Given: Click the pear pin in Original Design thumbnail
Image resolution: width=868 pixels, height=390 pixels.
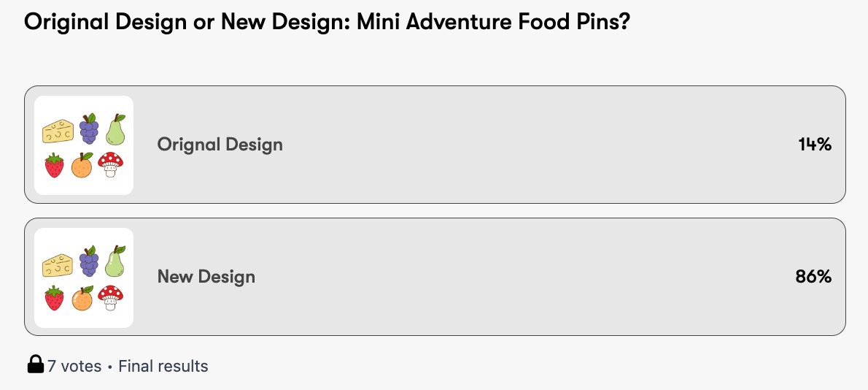Looking at the screenshot, I should tap(115, 129).
